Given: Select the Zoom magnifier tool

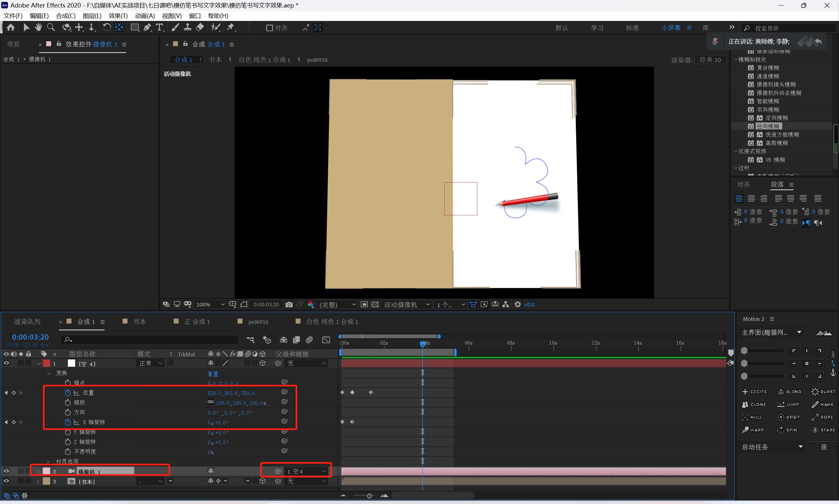Looking at the screenshot, I should 50,28.
